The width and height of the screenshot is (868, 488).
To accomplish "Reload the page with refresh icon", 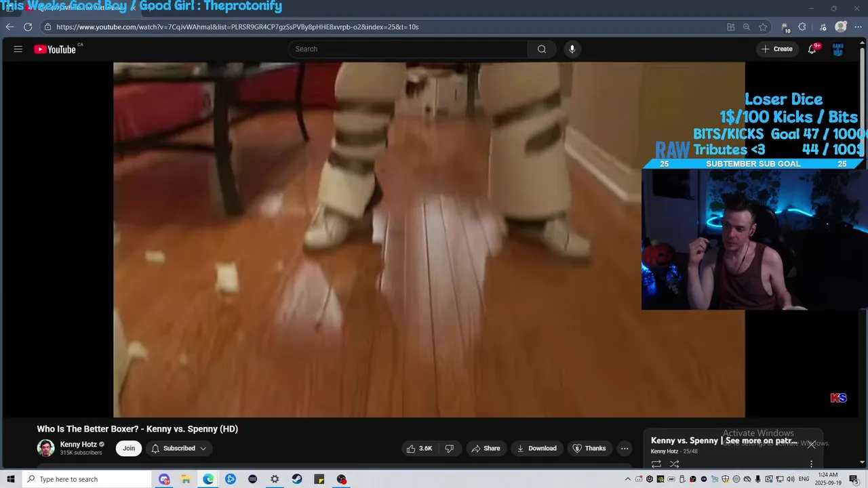I will tap(28, 27).
